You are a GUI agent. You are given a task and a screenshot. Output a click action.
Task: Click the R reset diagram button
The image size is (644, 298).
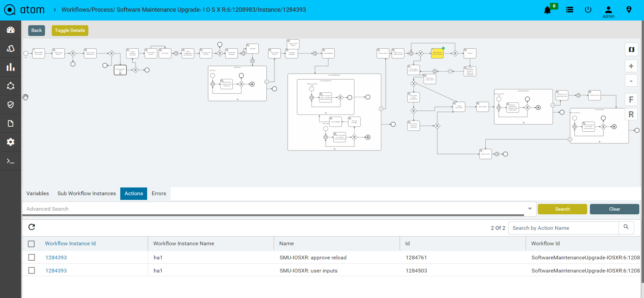point(631,114)
